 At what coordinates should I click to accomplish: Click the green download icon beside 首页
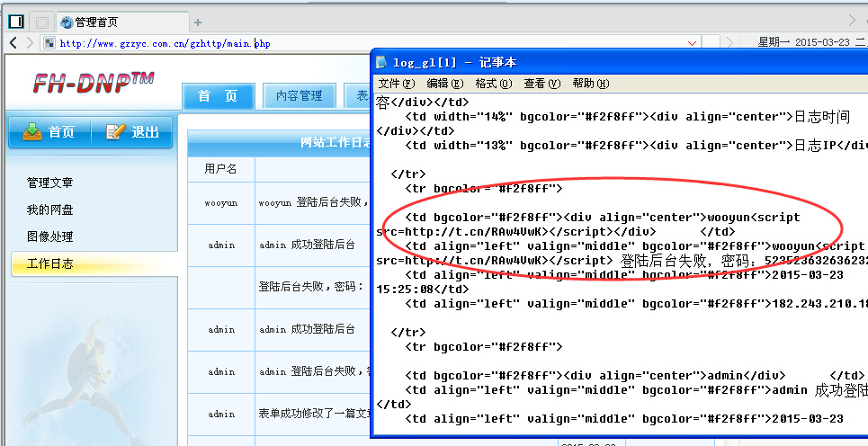click(32, 131)
